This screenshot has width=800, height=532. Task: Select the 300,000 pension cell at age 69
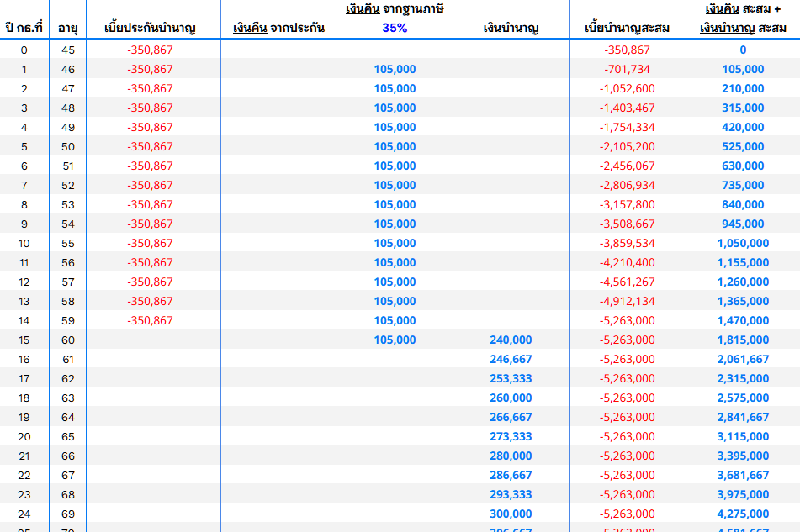(511, 514)
